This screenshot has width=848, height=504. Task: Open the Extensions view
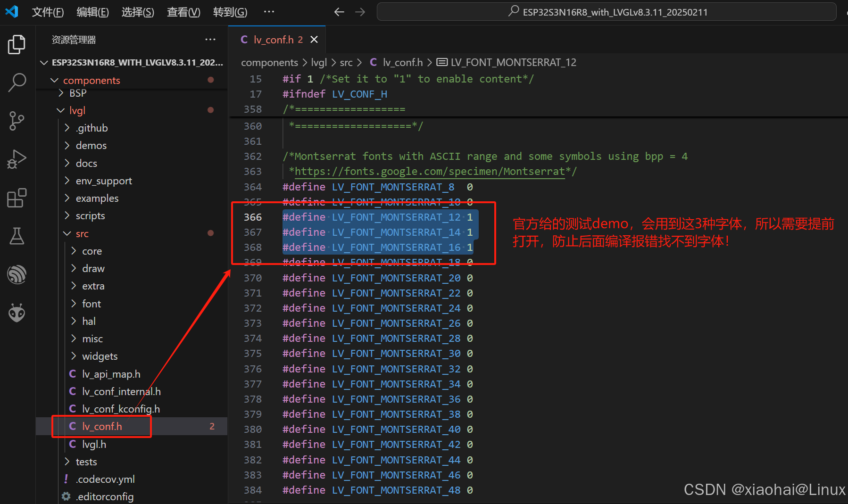click(17, 198)
